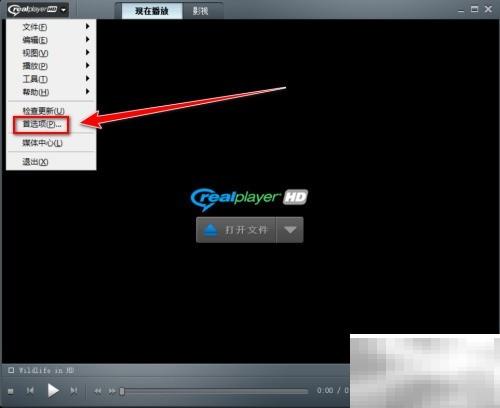This screenshot has width=500, height=408.
Task: Expand the arrow next to 打开文件
Action: click(x=290, y=230)
